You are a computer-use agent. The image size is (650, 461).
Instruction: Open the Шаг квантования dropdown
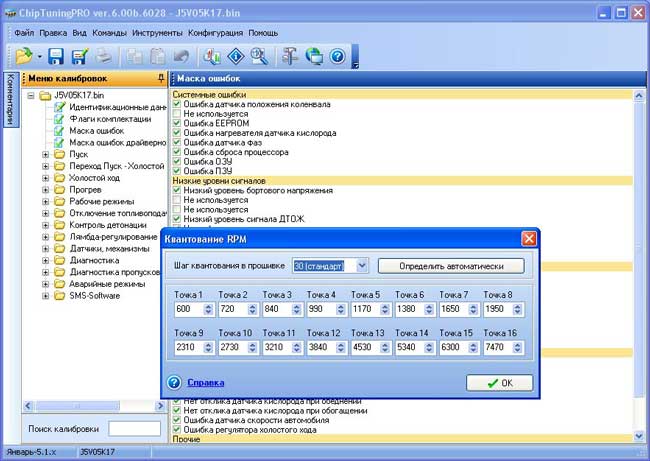361,266
